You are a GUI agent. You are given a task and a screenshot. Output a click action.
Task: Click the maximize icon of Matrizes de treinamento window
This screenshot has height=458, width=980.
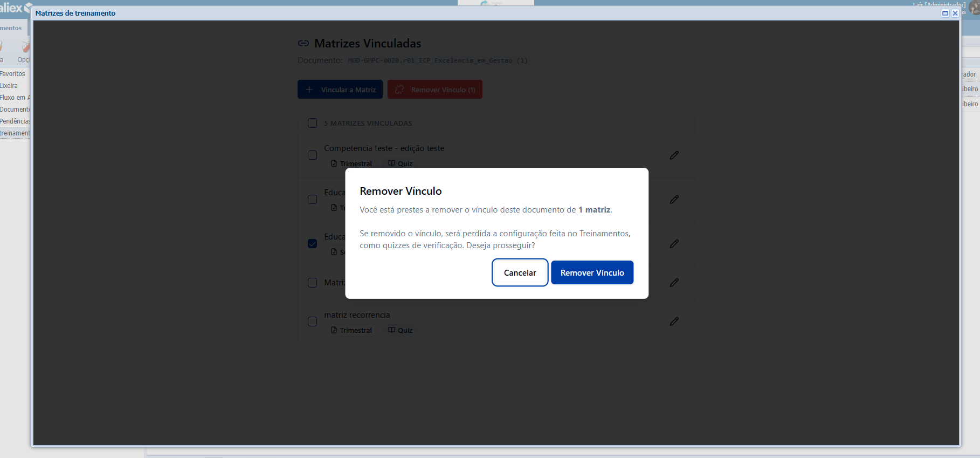945,13
